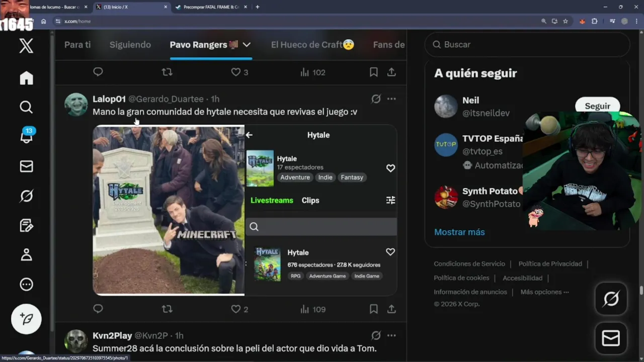The height and width of the screenshot is (362, 644).
Task: Click Mostrar más link
Action: coord(459,232)
